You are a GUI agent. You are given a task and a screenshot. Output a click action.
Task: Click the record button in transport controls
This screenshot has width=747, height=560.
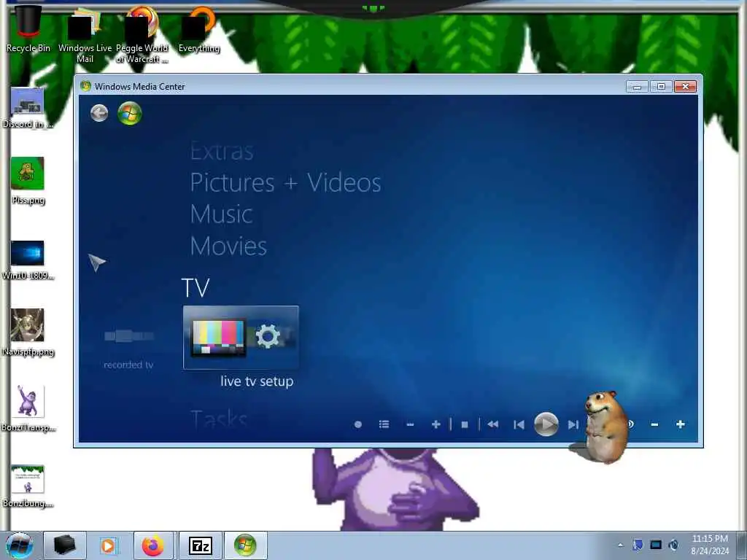pos(357,424)
